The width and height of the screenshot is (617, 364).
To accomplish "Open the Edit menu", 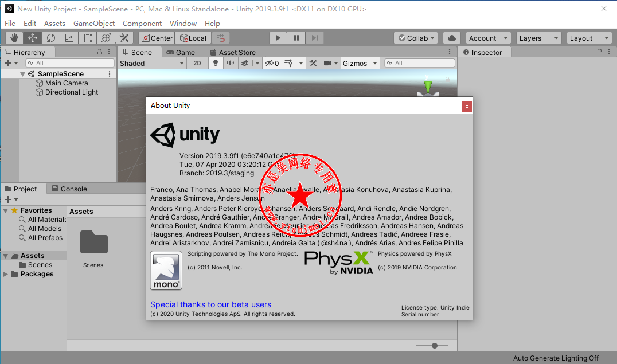I will pos(29,24).
